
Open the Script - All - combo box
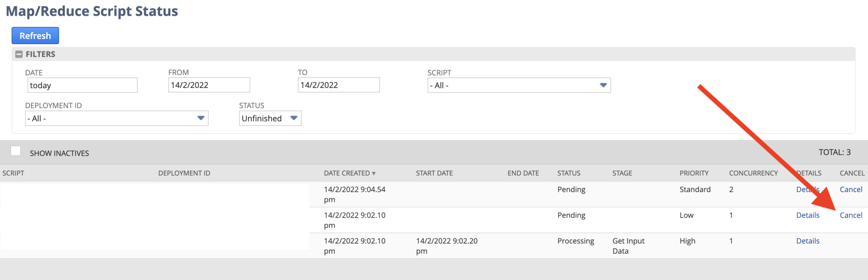coord(519,85)
